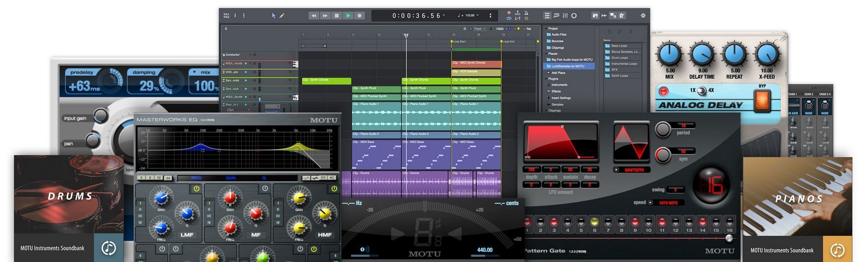The image size is (868, 262).
Task: Click the fast-forward transport button
Action: click(x=325, y=16)
